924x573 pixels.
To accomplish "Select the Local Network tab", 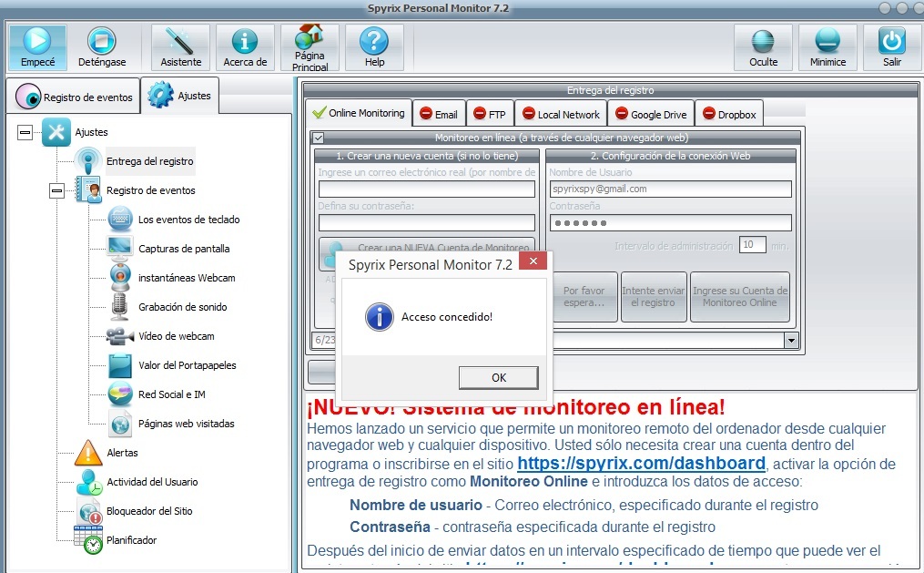I will tap(561, 115).
